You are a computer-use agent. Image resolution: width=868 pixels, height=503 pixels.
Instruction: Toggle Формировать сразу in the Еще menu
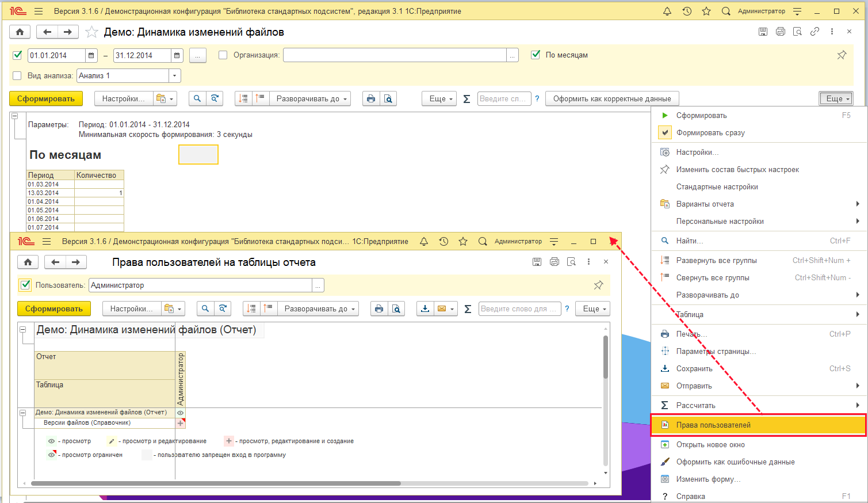coord(759,132)
